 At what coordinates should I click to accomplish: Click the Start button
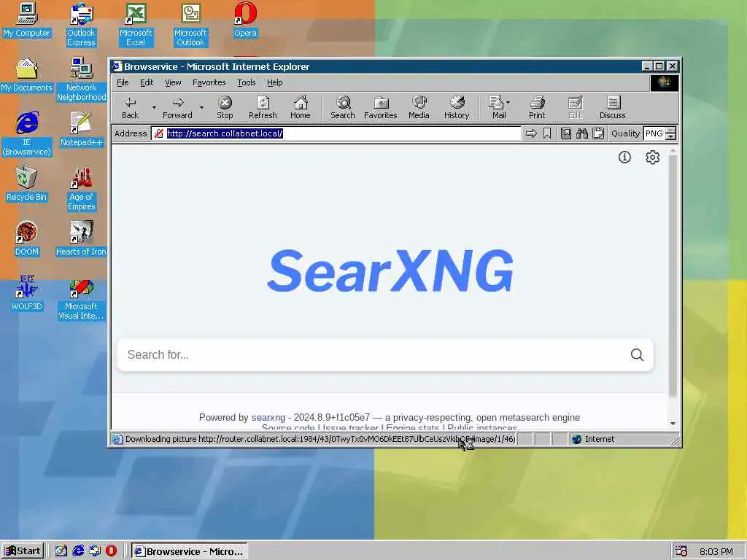pos(23,551)
